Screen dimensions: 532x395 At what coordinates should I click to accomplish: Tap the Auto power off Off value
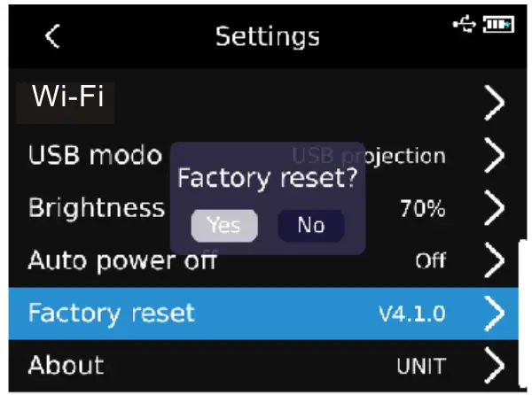tap(430, 261)
